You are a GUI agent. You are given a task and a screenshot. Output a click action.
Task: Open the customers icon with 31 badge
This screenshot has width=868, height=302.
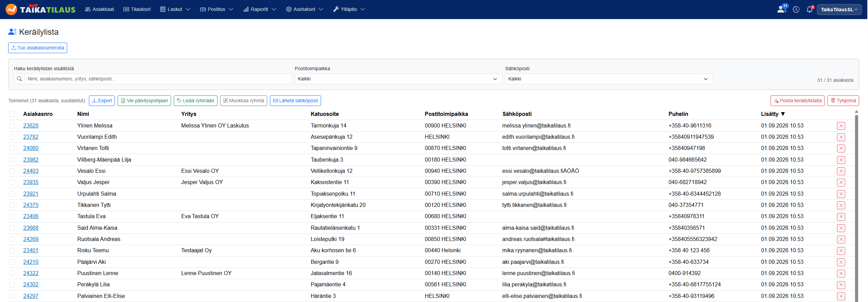pos(782,9)
